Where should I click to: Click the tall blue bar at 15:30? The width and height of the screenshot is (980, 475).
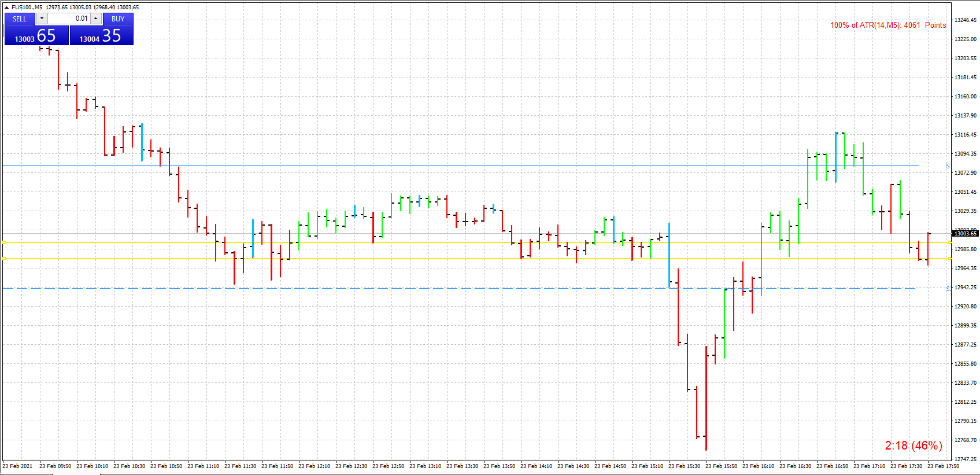[x=669, y=255]
